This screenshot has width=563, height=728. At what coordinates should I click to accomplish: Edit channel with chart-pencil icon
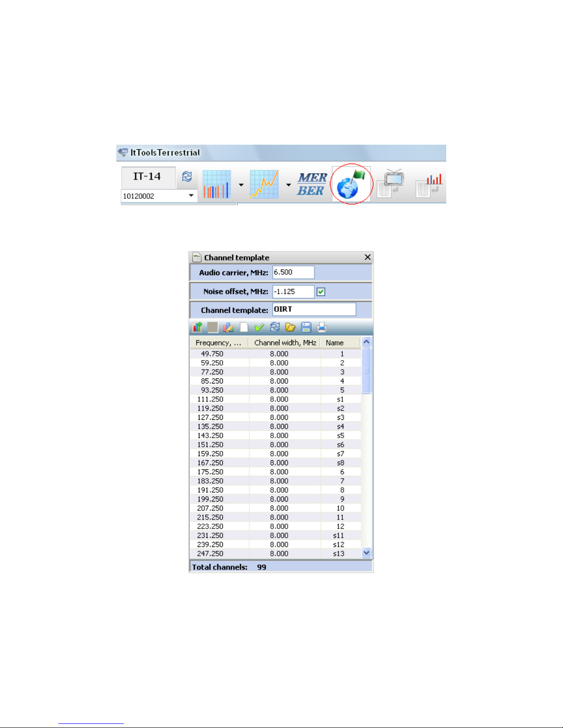[x=228, y=327]
